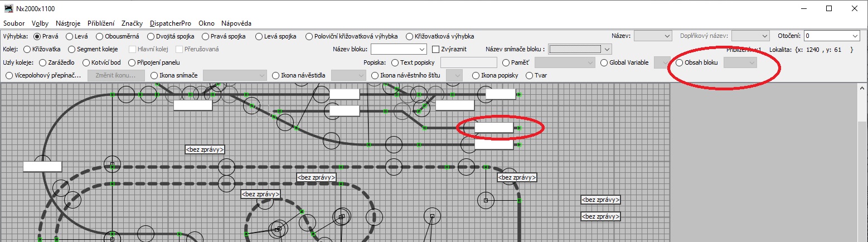Select the Paměť label radio button

coord(506,62)
